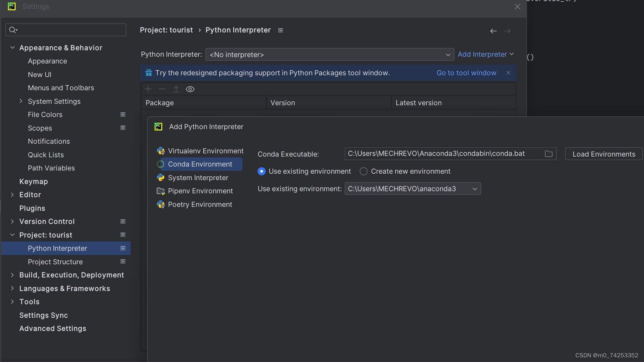Click Load Environments button
This screenshot has height=362, width=644.
click(x=604, y=154)
